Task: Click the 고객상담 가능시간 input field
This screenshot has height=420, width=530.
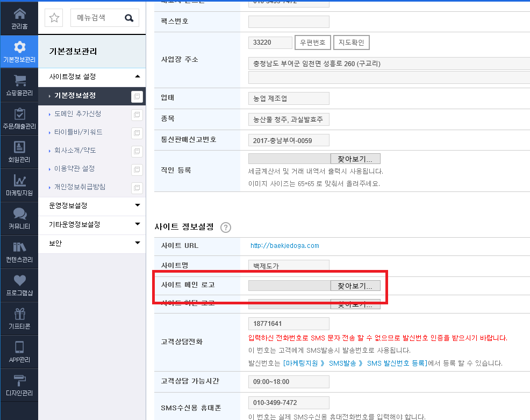Action: point(289,382)
